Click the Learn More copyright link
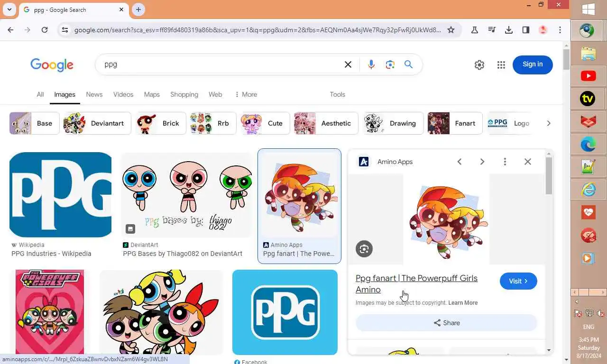Viewport: 607px width, 364px height. (x=463, y=303)
